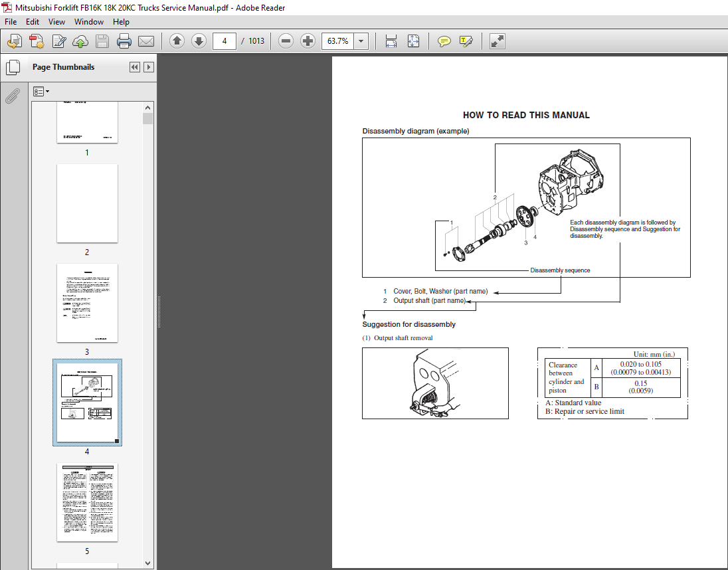This screenshot has width=728, height=570.
Task: Click 'Cover, Bolt, Washer (part name)' line
Action: [440, 292]
